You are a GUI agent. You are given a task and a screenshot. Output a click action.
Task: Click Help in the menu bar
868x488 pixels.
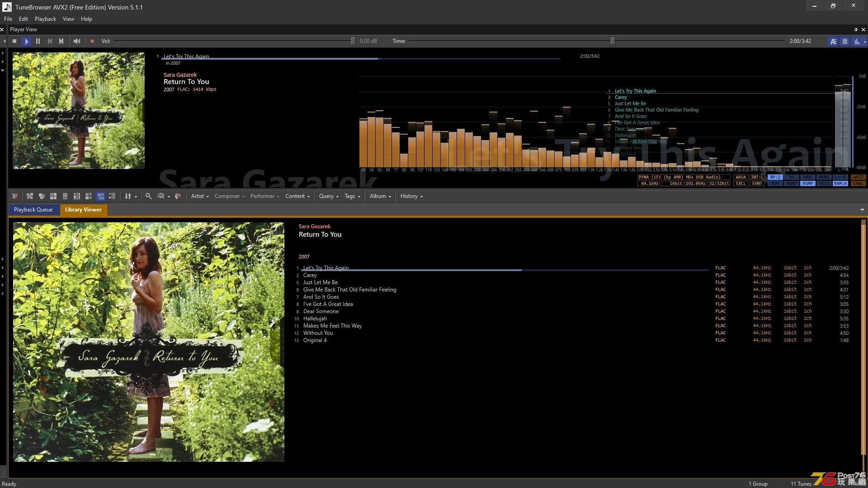[86, 19]
